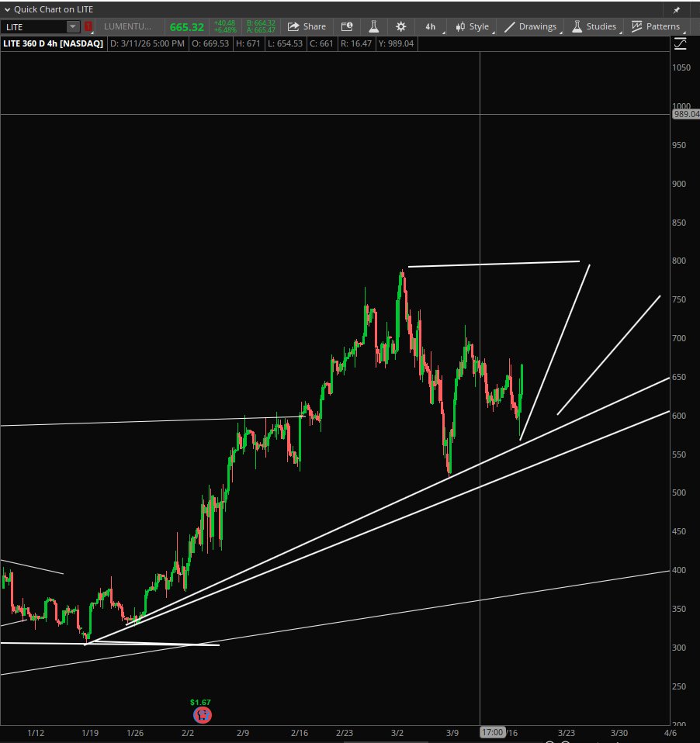Open the Patterns tool icon
The width and height of the screenshot is (700, 743).
coord(637,26)
